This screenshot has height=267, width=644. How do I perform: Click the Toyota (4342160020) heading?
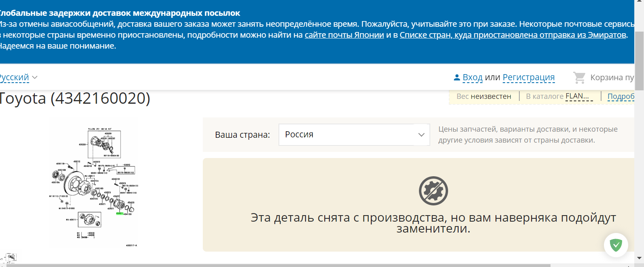75,98
